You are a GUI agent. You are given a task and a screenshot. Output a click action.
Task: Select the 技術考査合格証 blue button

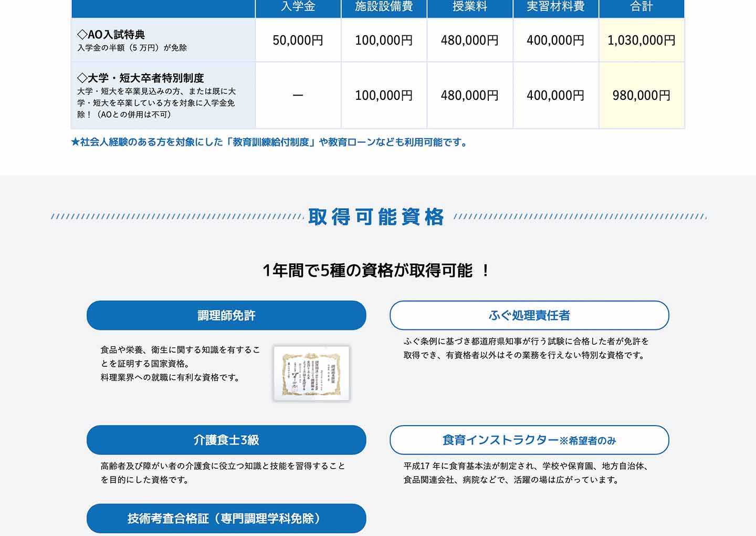point(226,518)
